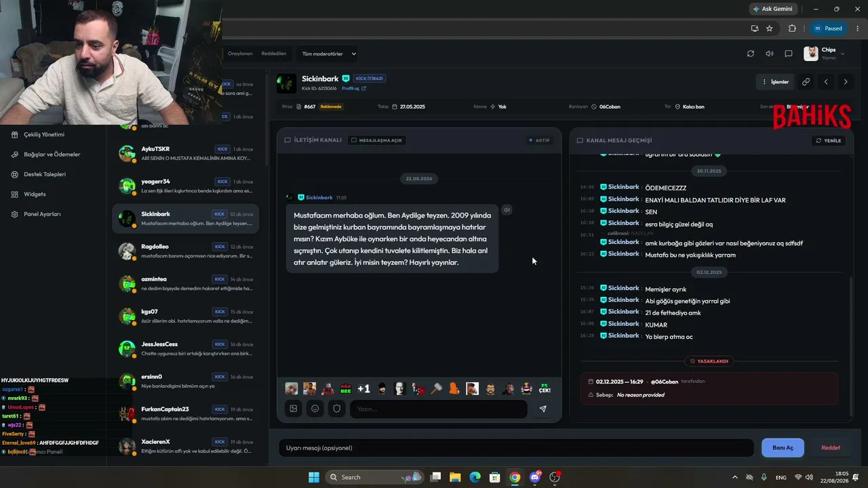The height and width of the screenshot is (488, 868).
Task: Click the KICK İTİRAZI badge
Action: 370,79
